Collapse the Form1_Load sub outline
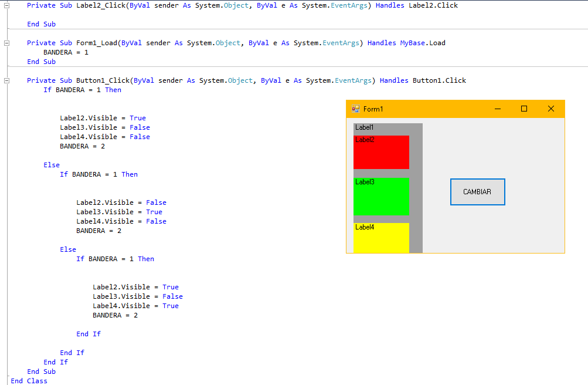The image size is (588, 385). [7, 43]
